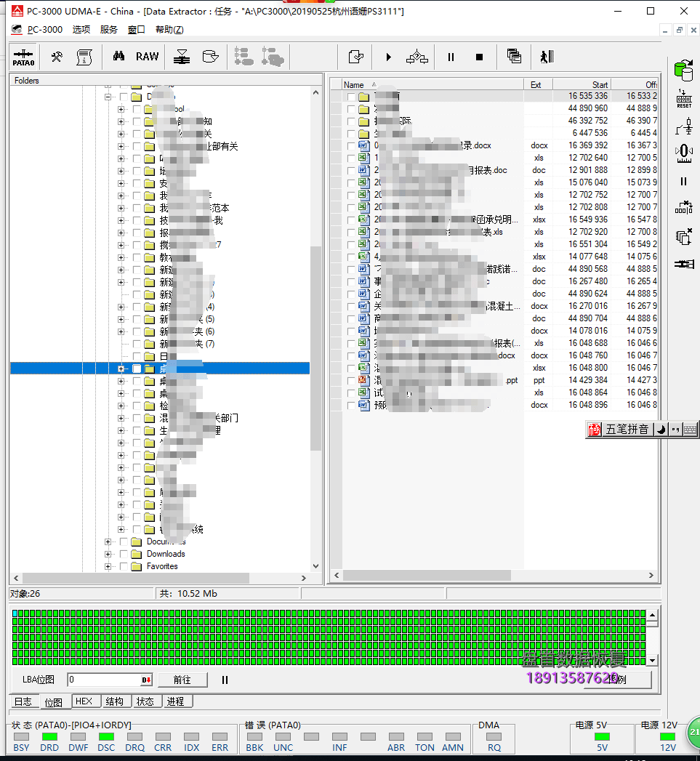Click the power switch circuit icon
Screen dimensions: 700x761
pos(684,128)
